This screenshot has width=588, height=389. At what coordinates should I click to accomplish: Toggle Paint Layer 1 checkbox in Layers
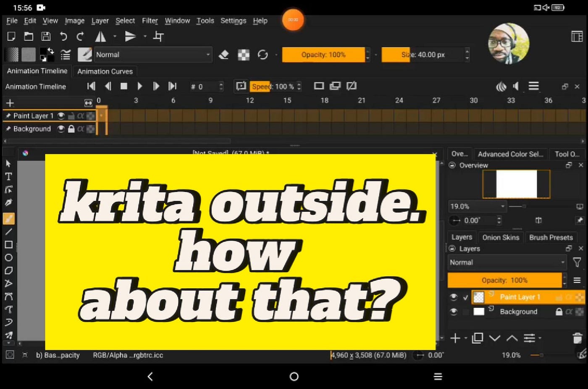click(465, 297)
